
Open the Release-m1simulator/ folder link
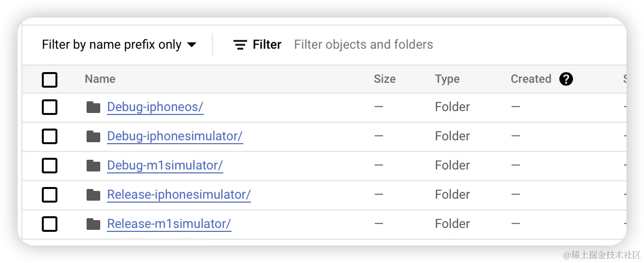[x=169, y=224]
